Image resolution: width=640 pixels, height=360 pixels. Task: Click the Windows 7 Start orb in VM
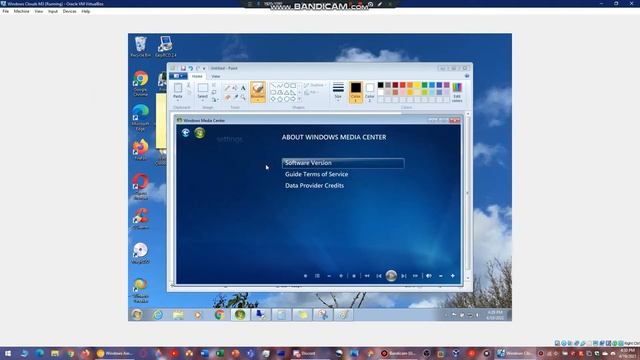[x=137, y=315]
